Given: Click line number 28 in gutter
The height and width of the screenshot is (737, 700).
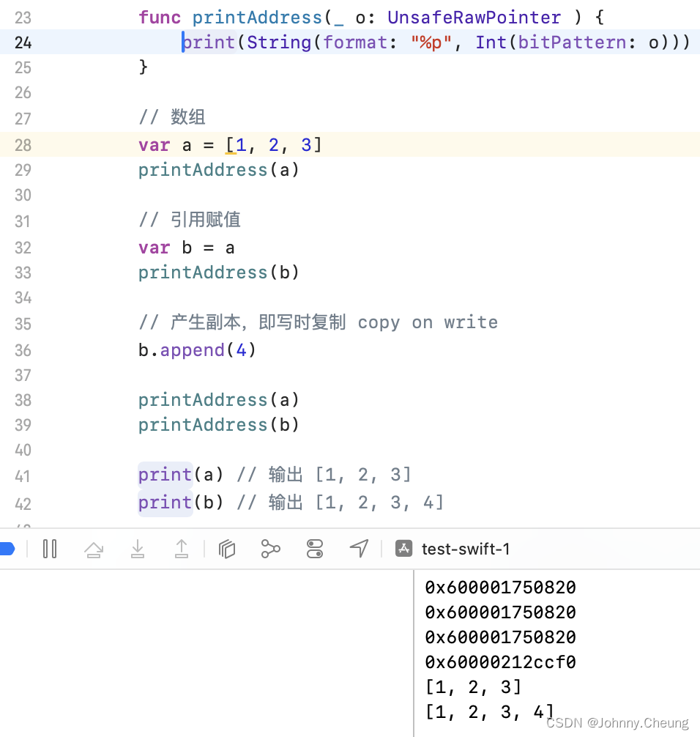Looking at the screenshot, I should [x=23, y=145].
